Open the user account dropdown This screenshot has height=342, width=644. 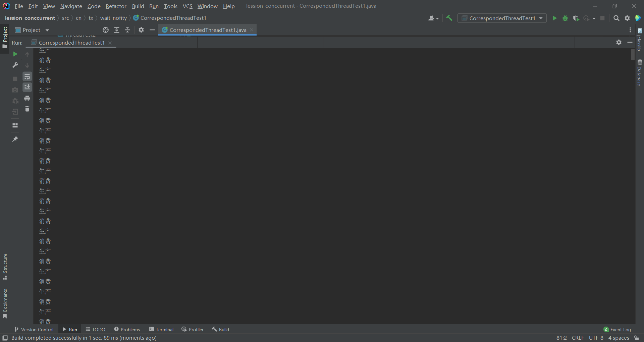[x=433, y=18]
